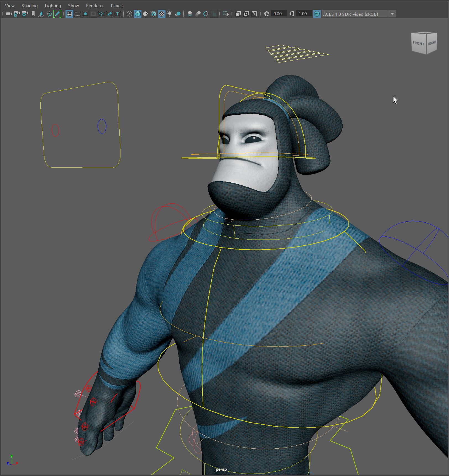Open the View menu
Screen dimensions: 449x476
pyautogui.click(x=10, y=6)
